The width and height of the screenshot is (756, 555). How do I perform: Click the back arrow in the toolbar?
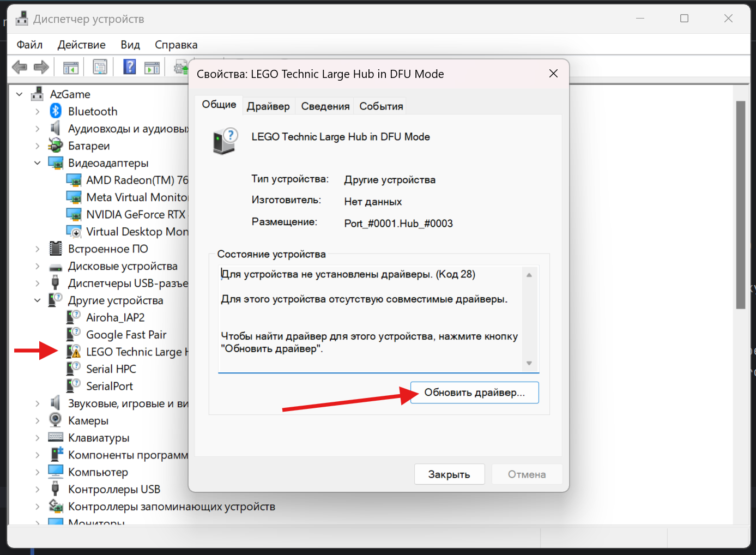[20, 67]
